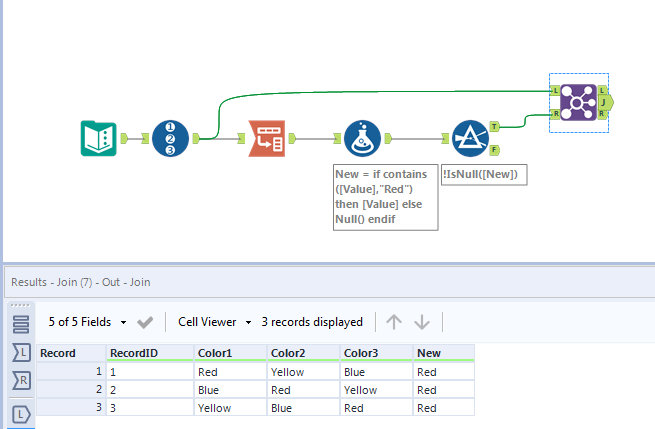Open the Cell Viewer dropdown

pos(215,322)
